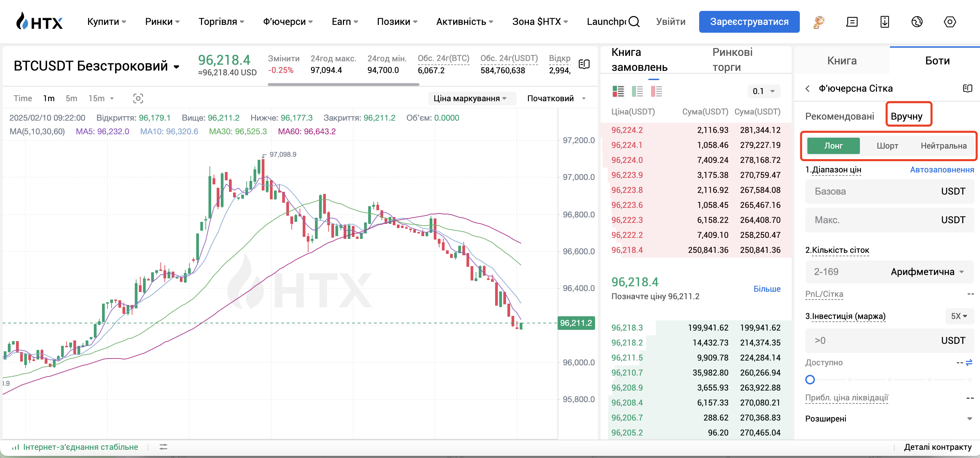Click the search magnifier icon
This screenshot has height=458, width=980.
[x=634, y=22]
